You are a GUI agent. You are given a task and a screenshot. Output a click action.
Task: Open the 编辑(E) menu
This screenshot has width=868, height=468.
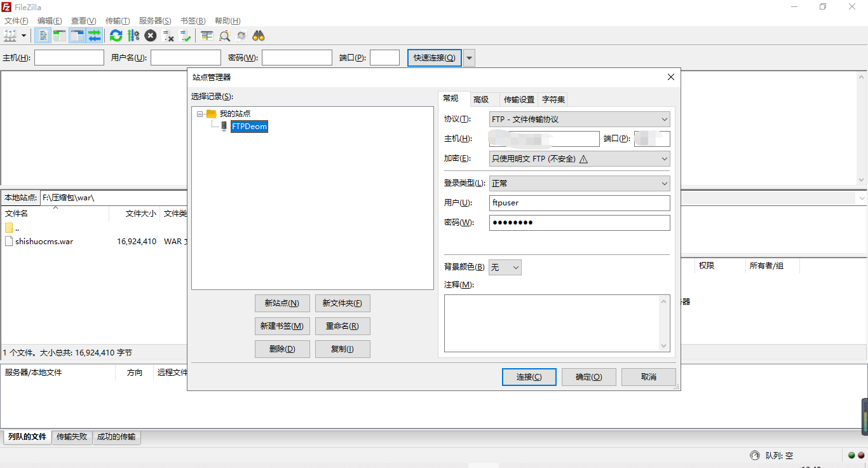[x=50, y=21]
